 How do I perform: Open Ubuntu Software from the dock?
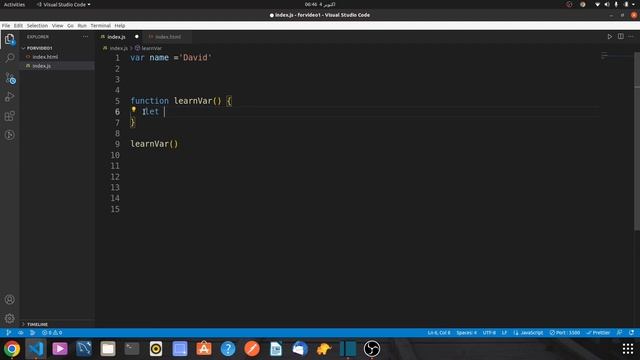(204, 349)
